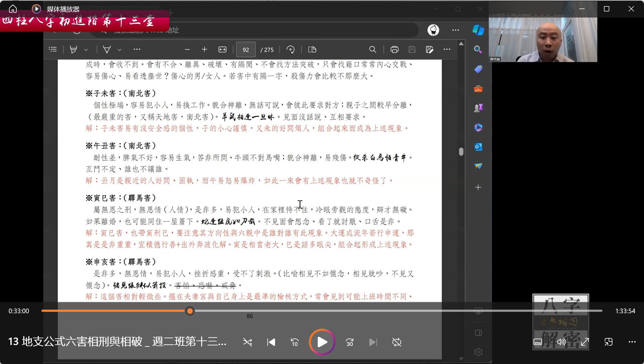Click the video title text
The height and width of the screenshot is (364, 644).
coord(117,341)
